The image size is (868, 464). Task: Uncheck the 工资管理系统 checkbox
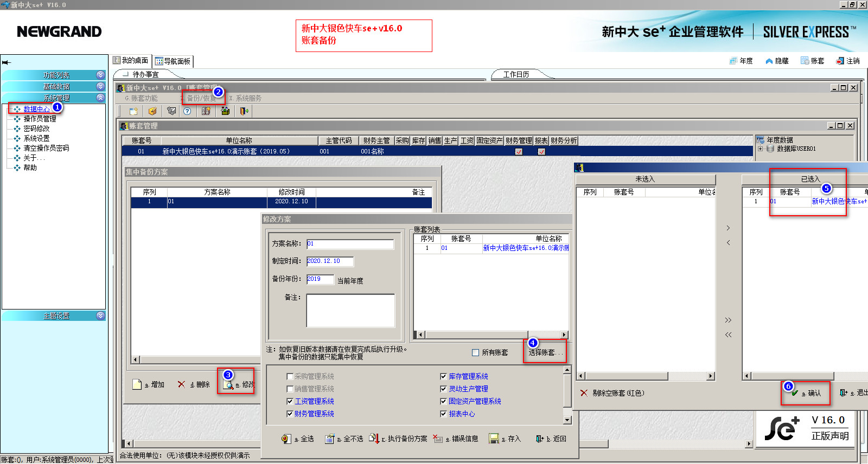point(290,401)
